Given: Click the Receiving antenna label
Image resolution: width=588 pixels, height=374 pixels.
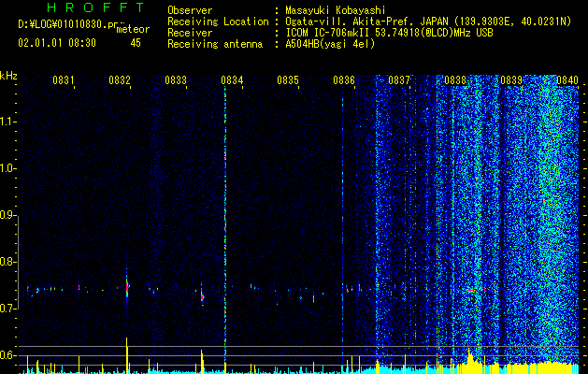Looking at the screenshot, I should pyautogui.click(x=215, y=44).
